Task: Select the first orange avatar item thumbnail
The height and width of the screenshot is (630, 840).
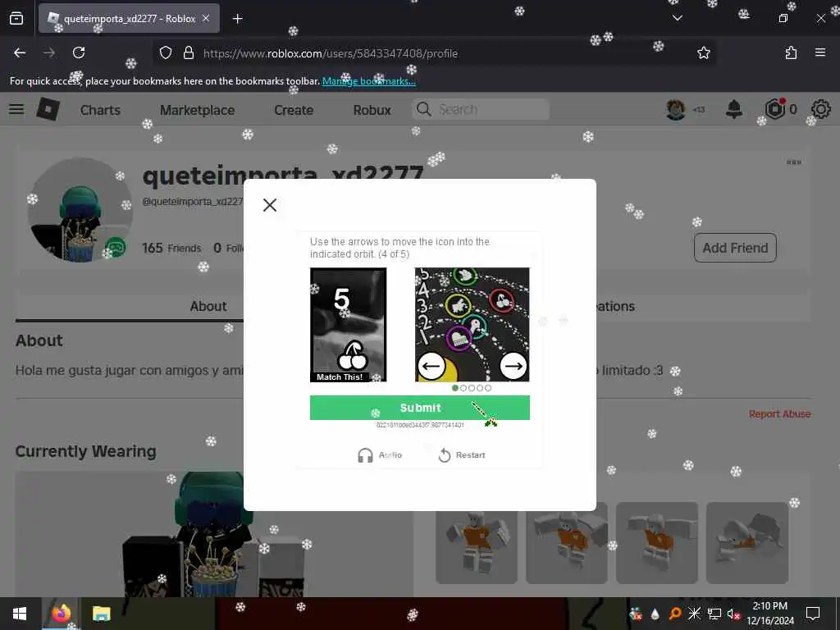Action: (x=477, y=543)
